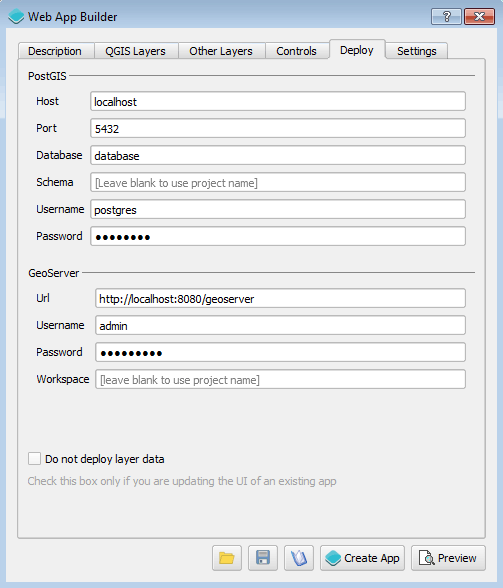
Task: Click the PostGIS Host field
Action: (278, 101)
